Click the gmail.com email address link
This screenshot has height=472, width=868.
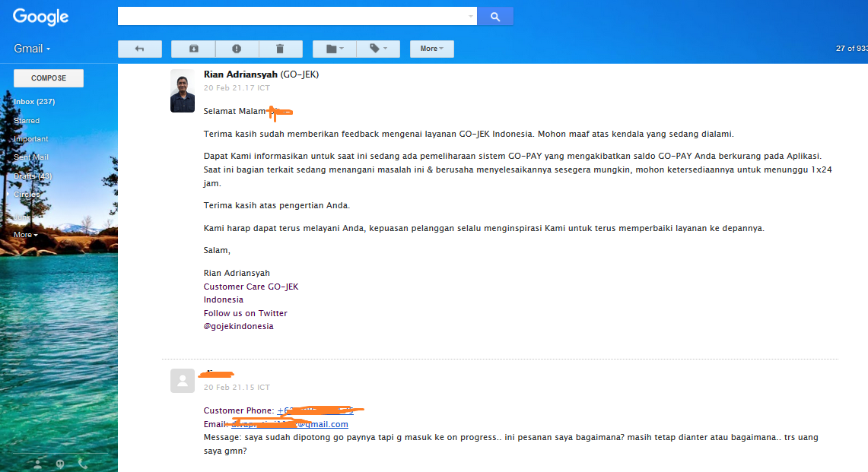pos(290,424)
